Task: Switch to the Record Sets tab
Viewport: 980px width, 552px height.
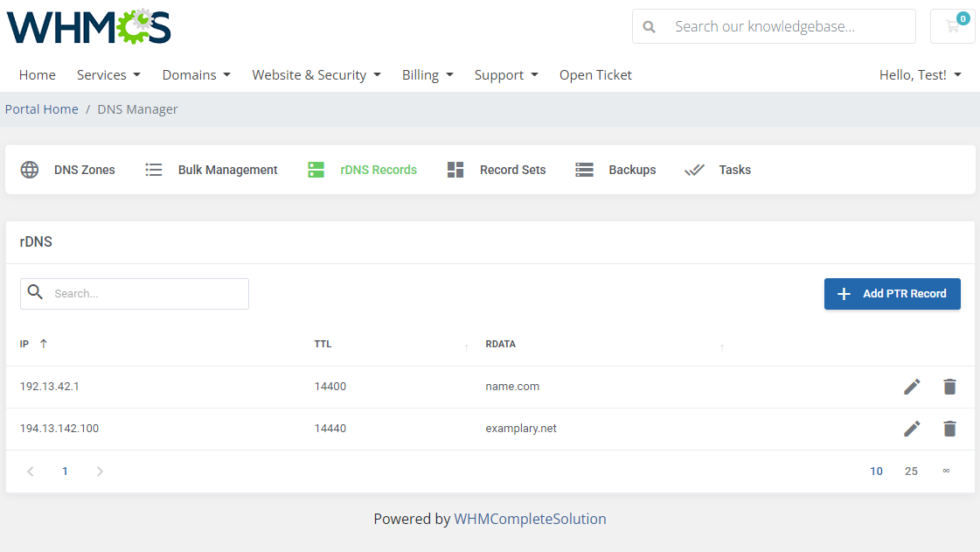Action: tap(512, 170)
